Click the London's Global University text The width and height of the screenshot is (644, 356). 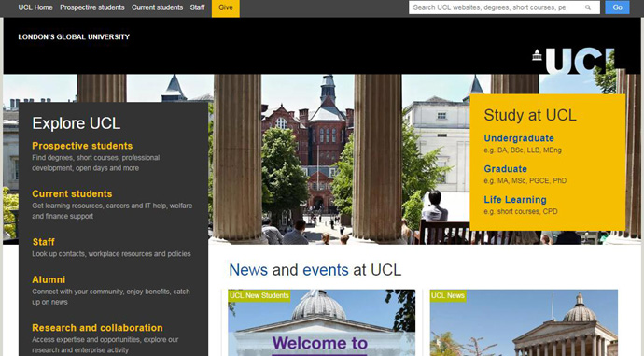point(74,37)
